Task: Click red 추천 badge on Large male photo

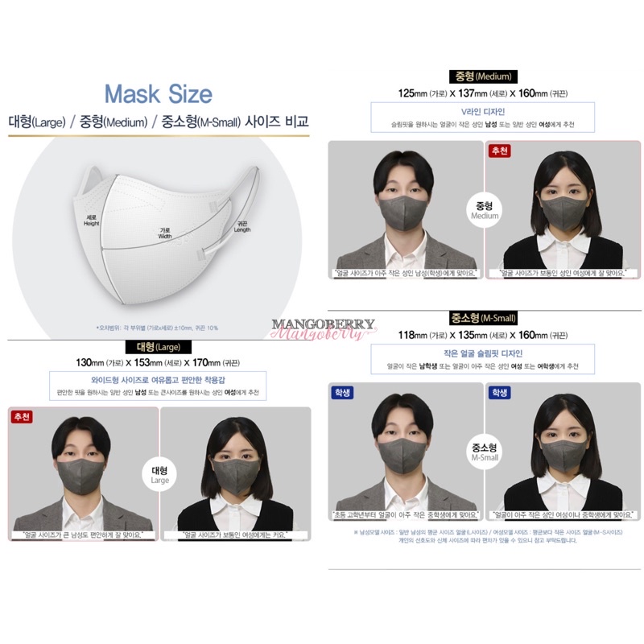Action: 22,417
